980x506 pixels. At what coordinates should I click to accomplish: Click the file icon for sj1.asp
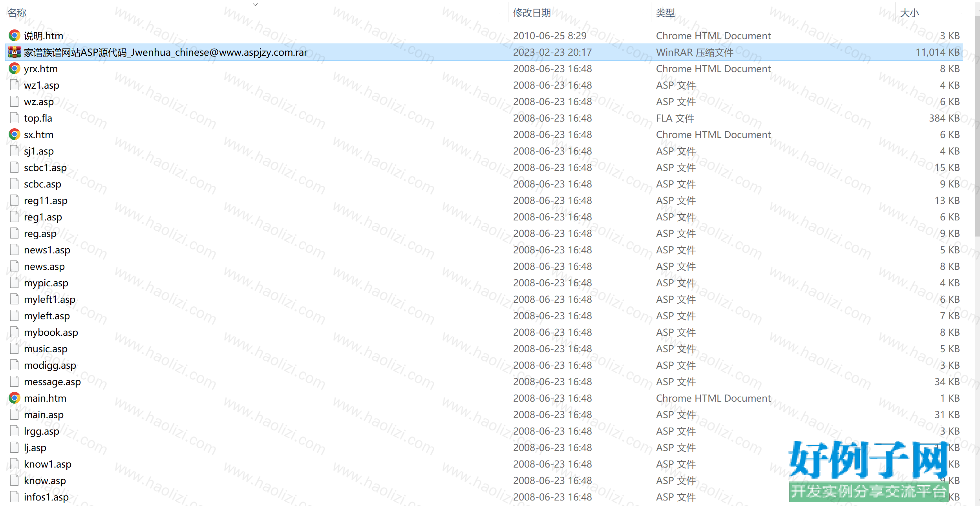coord(15,151)
